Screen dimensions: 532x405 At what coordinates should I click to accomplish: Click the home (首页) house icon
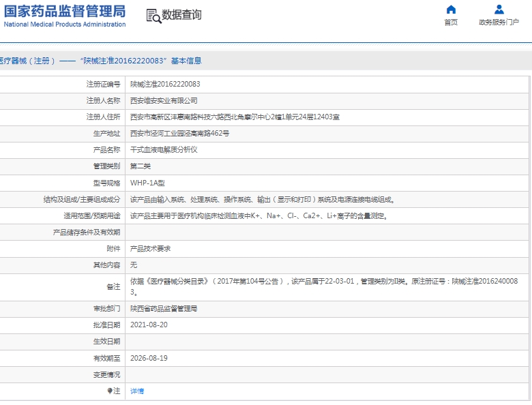tap(451, 9)
